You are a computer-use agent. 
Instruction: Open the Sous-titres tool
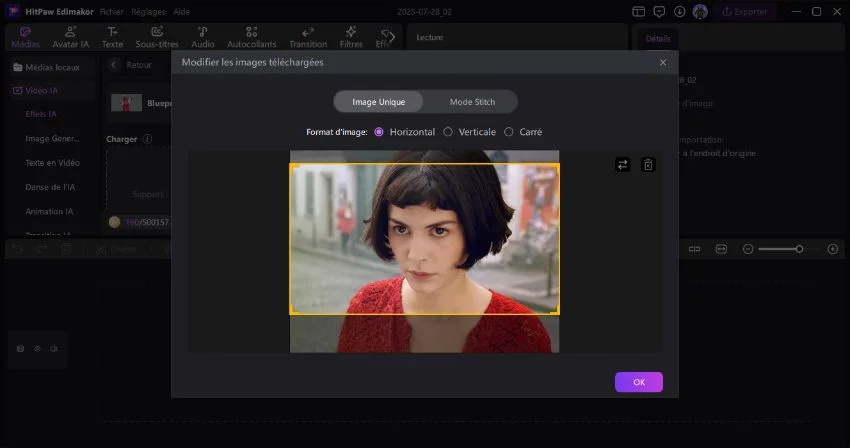click(x=157, y=37)
